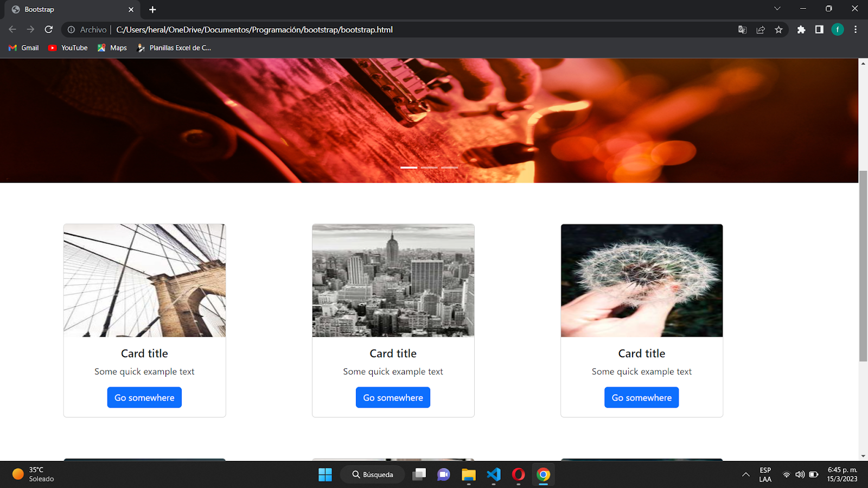
Task: Select the third carousel indicator
Action: [x=449, y=168]
